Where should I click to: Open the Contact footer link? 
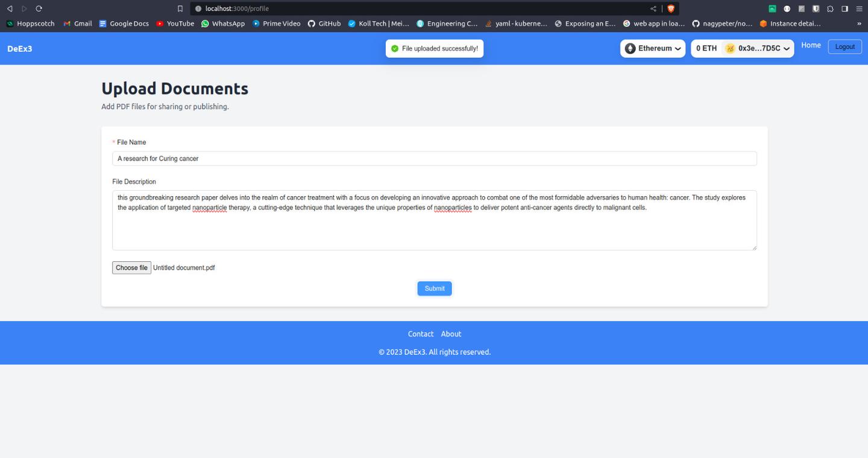pos(421,334)
